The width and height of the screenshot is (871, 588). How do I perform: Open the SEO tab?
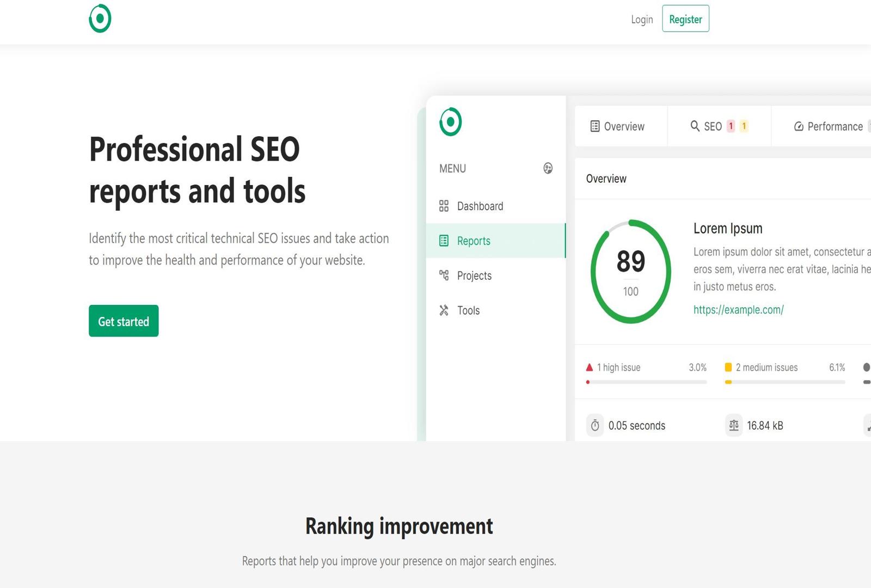tap(714, 126)
